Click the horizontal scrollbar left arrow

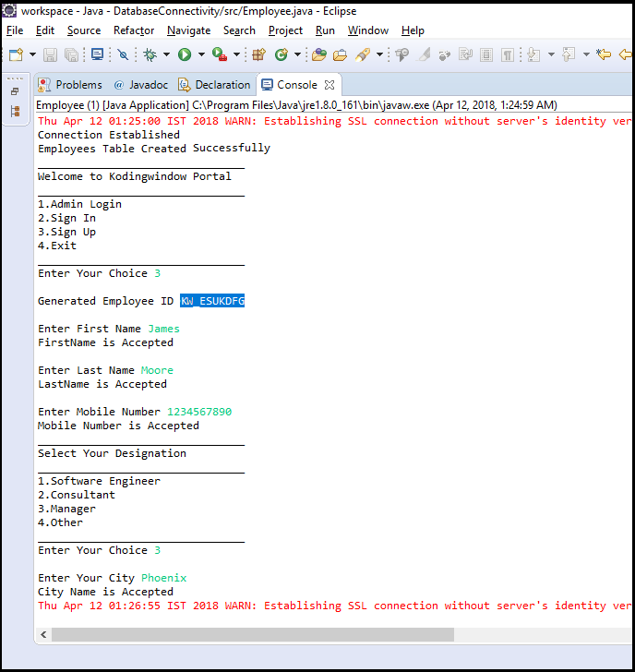click(43, 635)
